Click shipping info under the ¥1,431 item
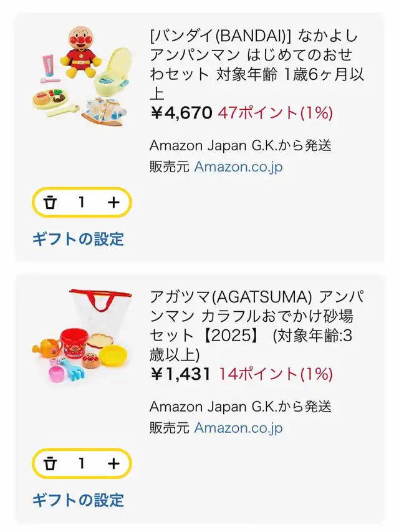This screenshot has height=532, width=399. click(x=240, y=407)
